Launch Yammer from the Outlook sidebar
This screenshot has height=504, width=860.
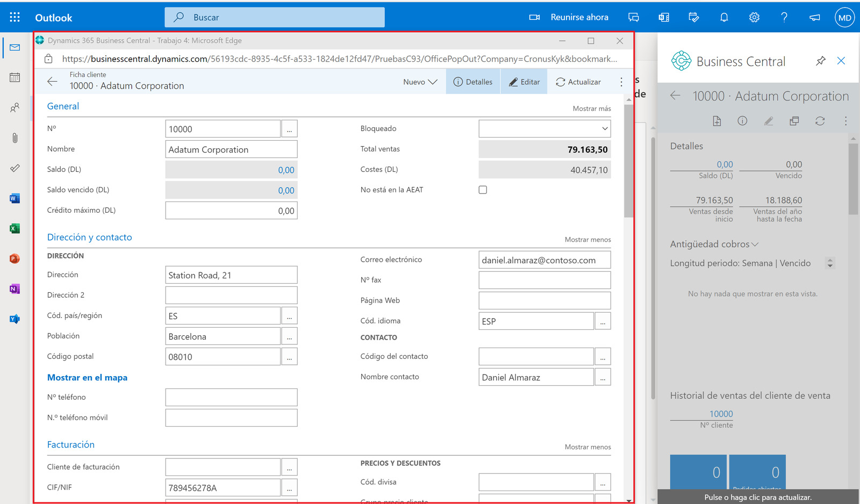click(x=15, y=319)
